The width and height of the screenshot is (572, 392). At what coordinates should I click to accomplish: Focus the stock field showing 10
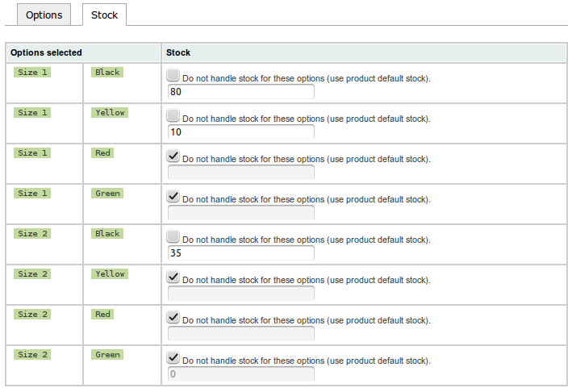(240, 132)
